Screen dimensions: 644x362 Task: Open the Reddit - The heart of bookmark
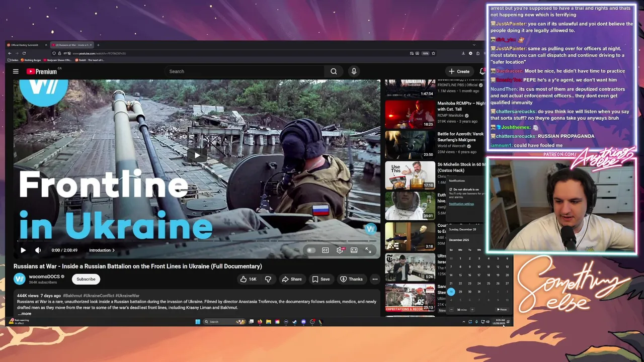click(x=90, y=60)
